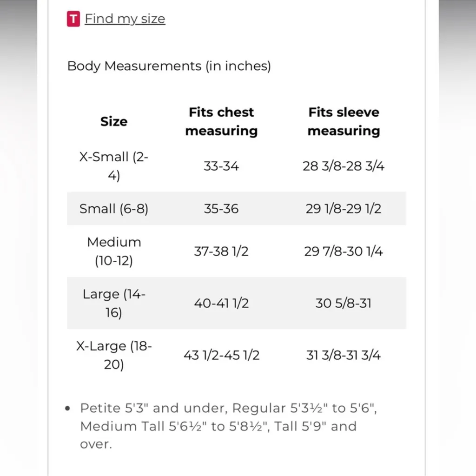
Task: Select the X-Small (2-4) size row label
Action: (x=114, y=167)
